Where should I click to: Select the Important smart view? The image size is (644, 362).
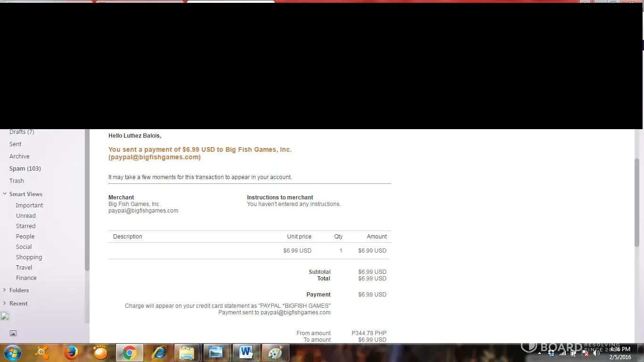(x=29, y=206)
